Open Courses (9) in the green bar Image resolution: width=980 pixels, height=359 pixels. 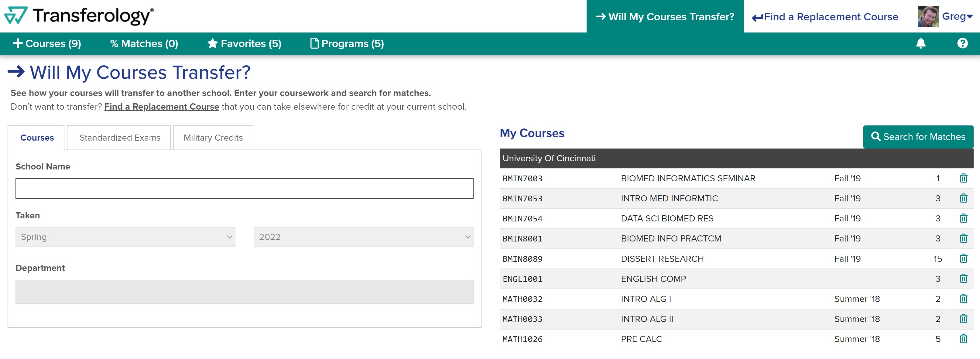pyautogui.click(x=47, y=44)
